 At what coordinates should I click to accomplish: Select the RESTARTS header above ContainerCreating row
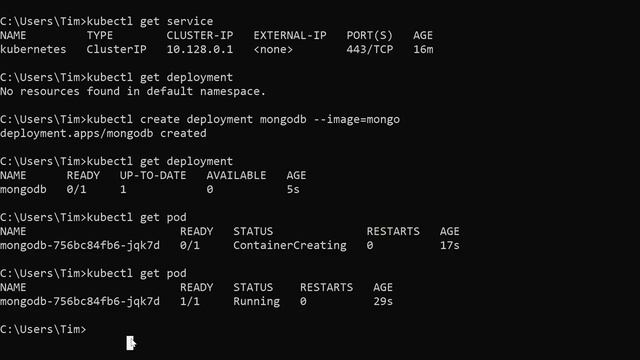pyautogui.click(x=393, y=231)
